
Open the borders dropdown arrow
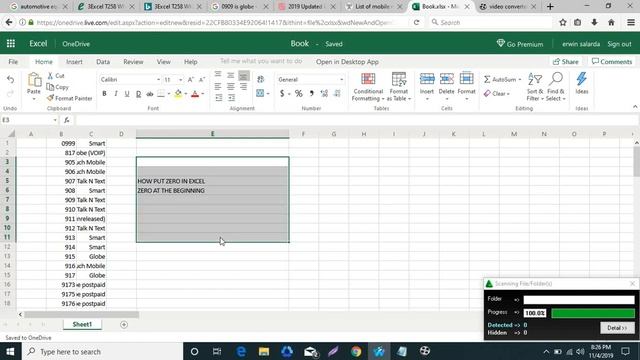[x=169, y=94]
